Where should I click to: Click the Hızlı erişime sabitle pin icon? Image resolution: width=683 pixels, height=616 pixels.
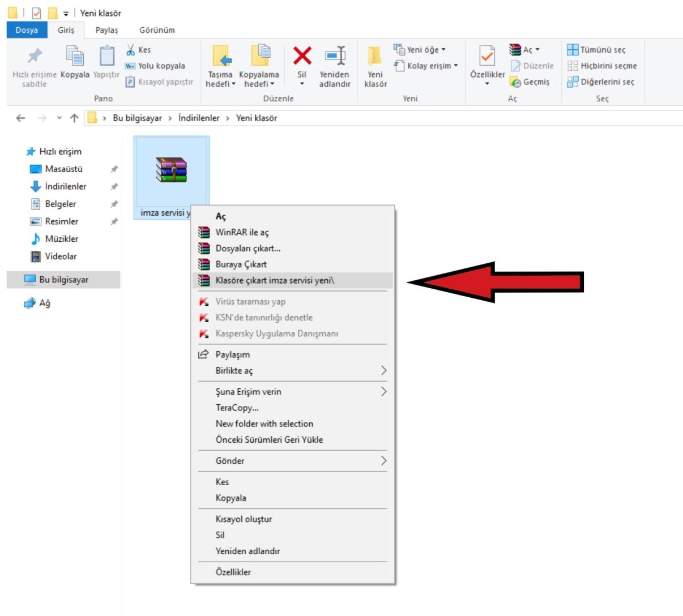35,57
